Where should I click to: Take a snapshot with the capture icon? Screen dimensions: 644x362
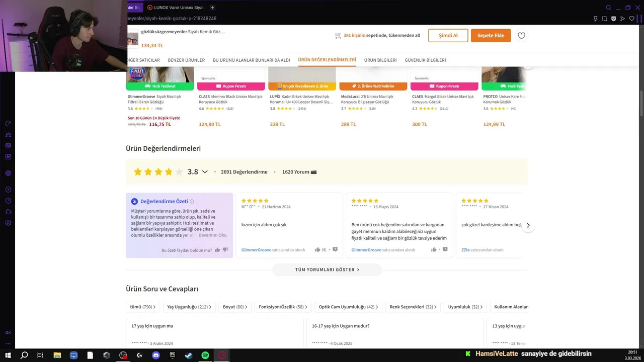pos(604,19)
